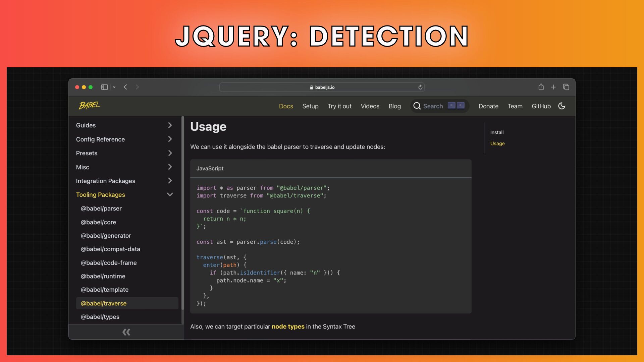Click the Safari share icon
644x362 pixels.
pyautogui.click(x=541, y=87)
